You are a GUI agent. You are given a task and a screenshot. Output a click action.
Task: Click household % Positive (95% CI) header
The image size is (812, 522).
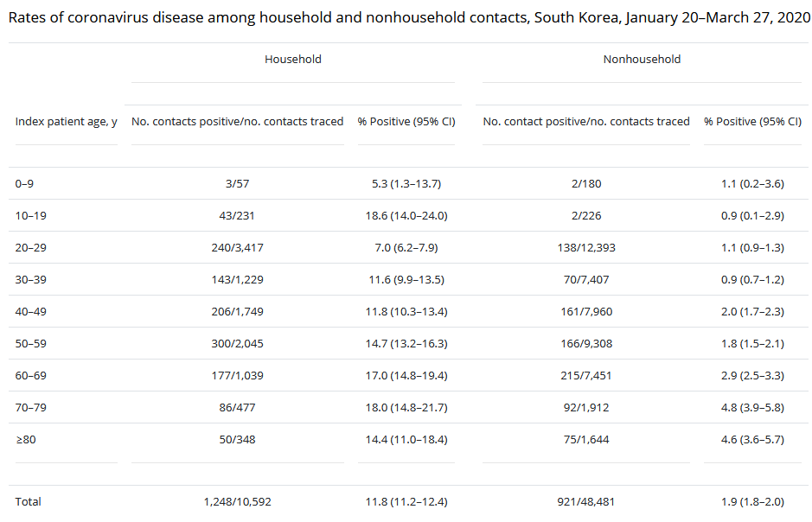pyautogui.click(x=406, y=122)
